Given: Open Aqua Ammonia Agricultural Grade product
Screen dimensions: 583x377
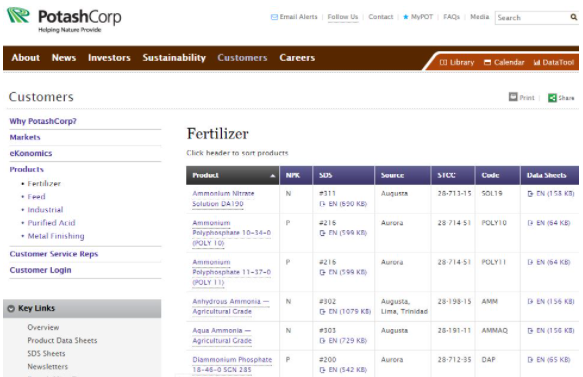Looking at the screenshot, I should pos(222,335).
